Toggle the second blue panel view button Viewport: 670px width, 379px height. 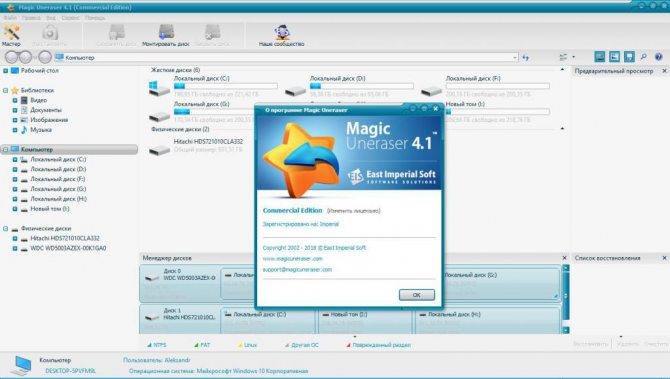coord(614,57)
